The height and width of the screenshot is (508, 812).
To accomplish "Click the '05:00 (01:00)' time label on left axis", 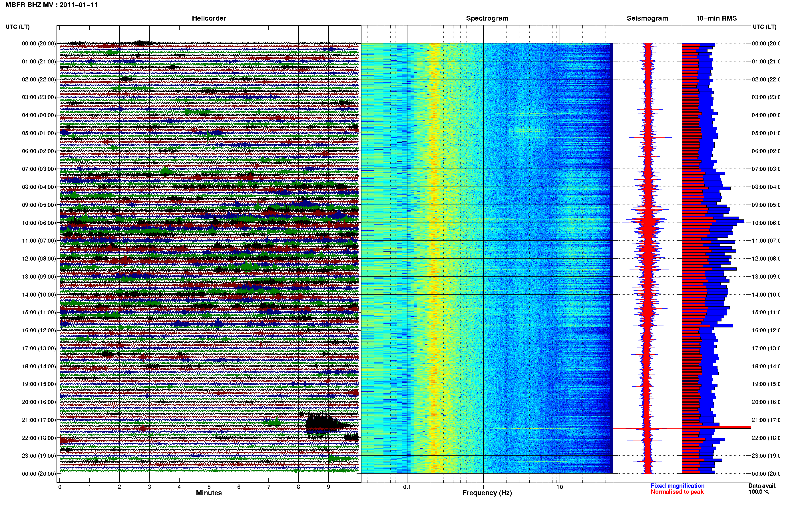I will pos(39,133).
